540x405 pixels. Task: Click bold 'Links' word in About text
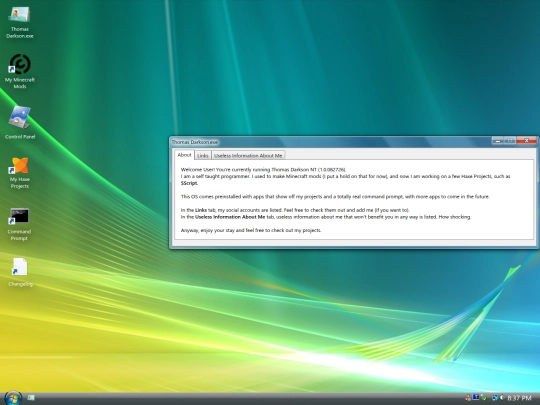[201, 210]
